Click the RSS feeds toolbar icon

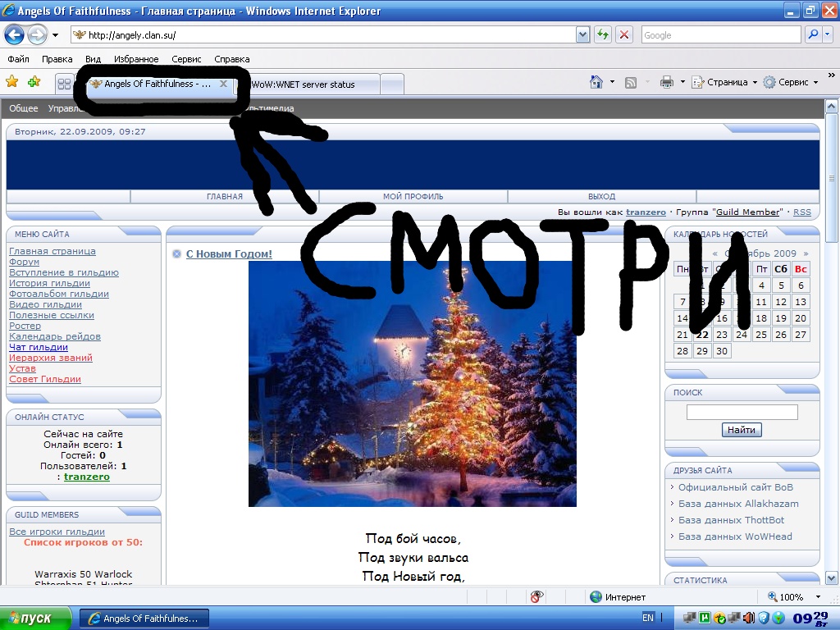pyautogui.click(x=631, y=82)
